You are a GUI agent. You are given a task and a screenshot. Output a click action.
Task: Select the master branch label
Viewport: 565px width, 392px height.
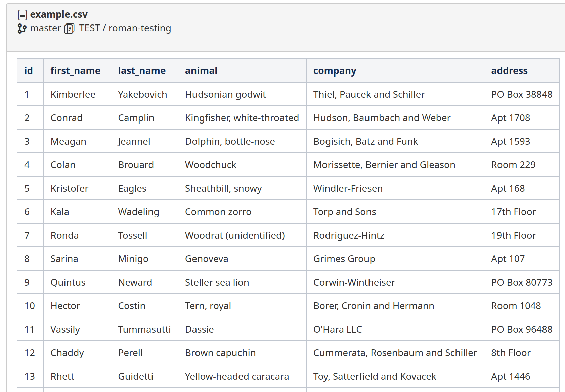tap(45, 28)
